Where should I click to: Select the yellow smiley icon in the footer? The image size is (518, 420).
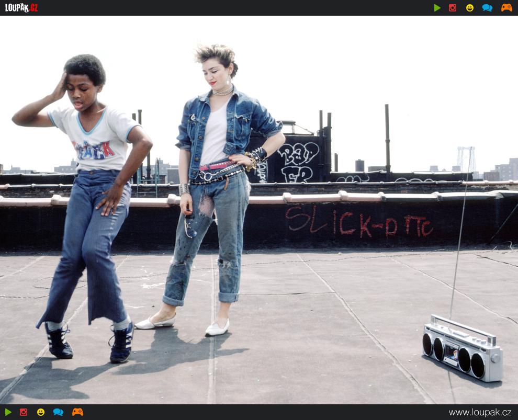point(41,412)
